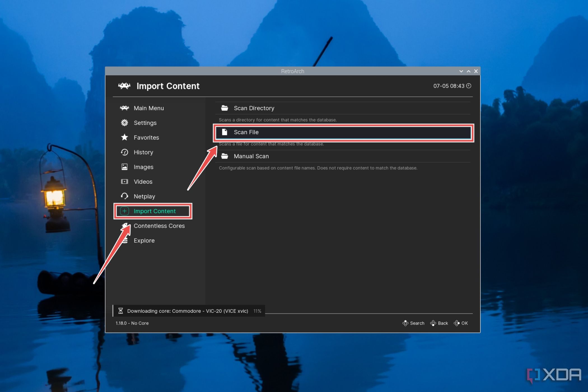Click the Scan Directory description text

click(278, 120)
